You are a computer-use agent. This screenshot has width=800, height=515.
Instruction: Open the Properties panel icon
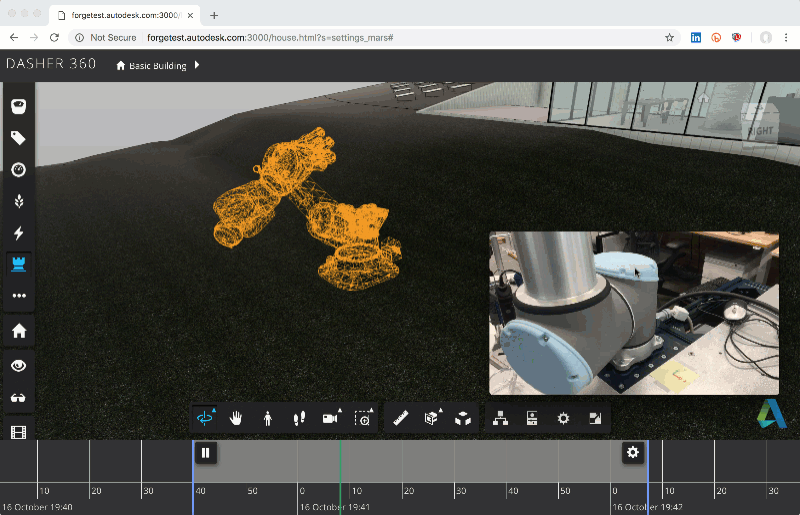(x=532, y=418)
